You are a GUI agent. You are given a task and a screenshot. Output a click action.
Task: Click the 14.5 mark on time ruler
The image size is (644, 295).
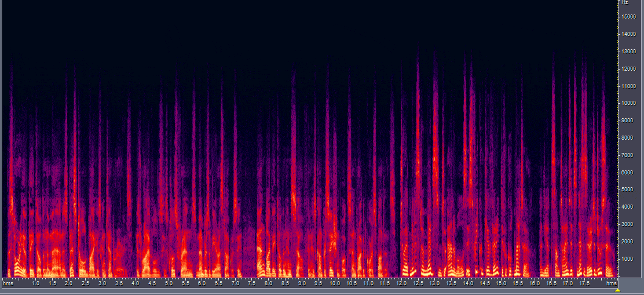point(485,283)
